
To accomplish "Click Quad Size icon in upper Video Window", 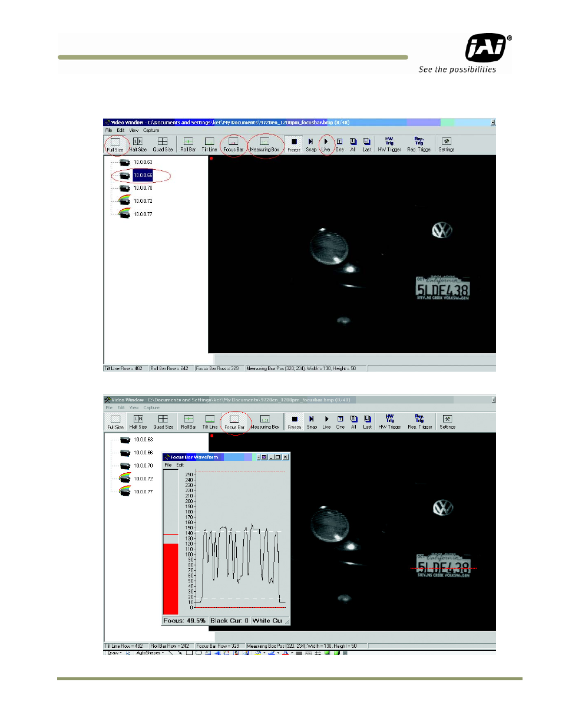I will [163, 144].
